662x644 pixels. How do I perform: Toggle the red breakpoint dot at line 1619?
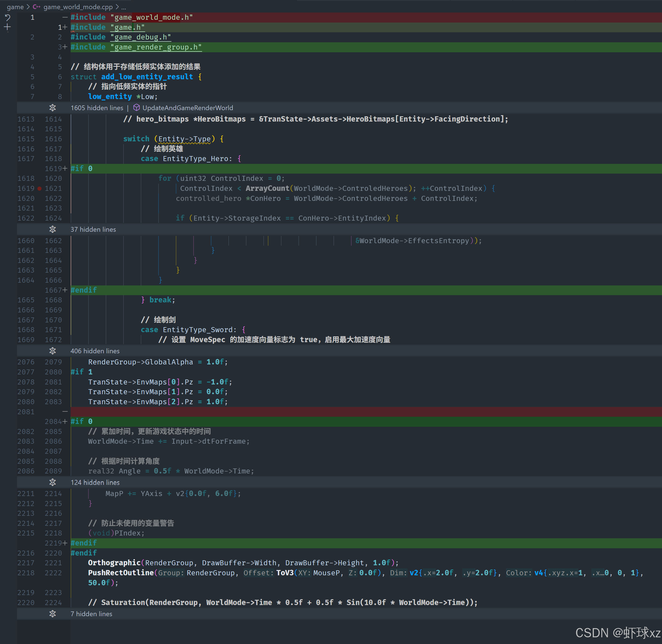(x=39, y=188)
